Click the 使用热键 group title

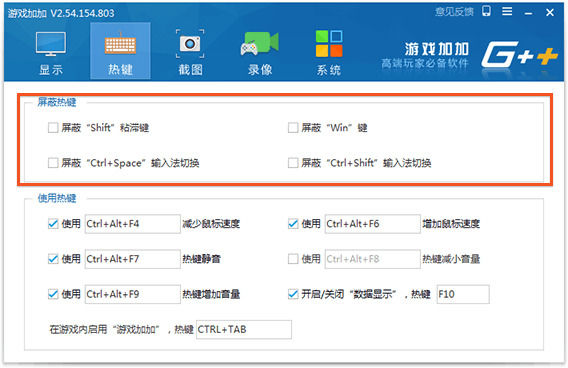[57, 198]
